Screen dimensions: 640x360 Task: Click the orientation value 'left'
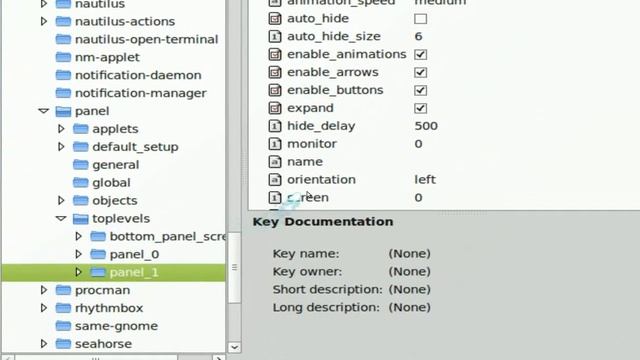(x=425, y=180)
